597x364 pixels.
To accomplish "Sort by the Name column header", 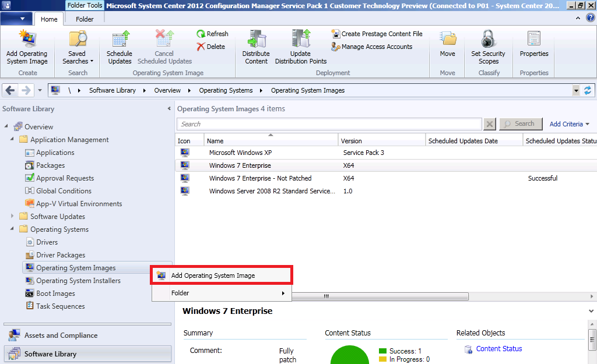I will click(271, 140).
